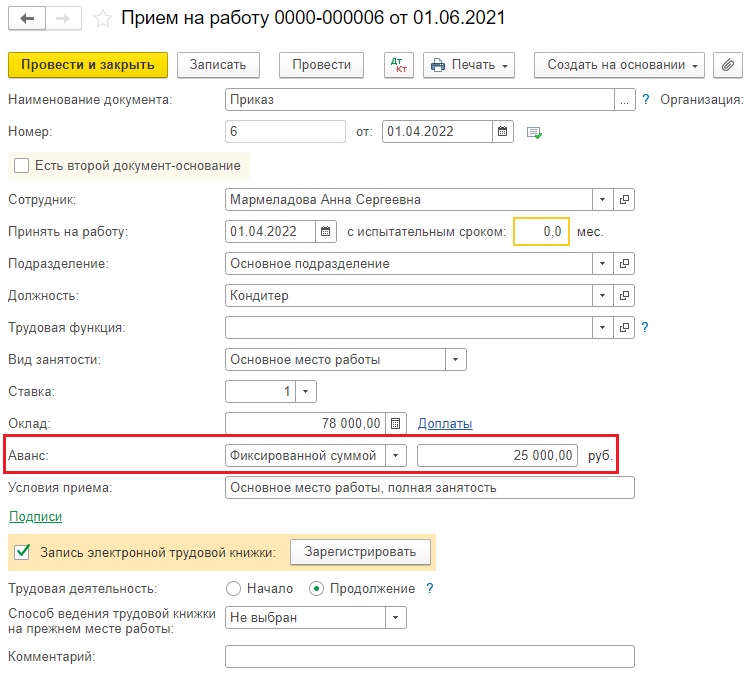This screenshot has width=748, height=678.
Task: Click the испытательный срок field 0,0
Action: [541, 231]
